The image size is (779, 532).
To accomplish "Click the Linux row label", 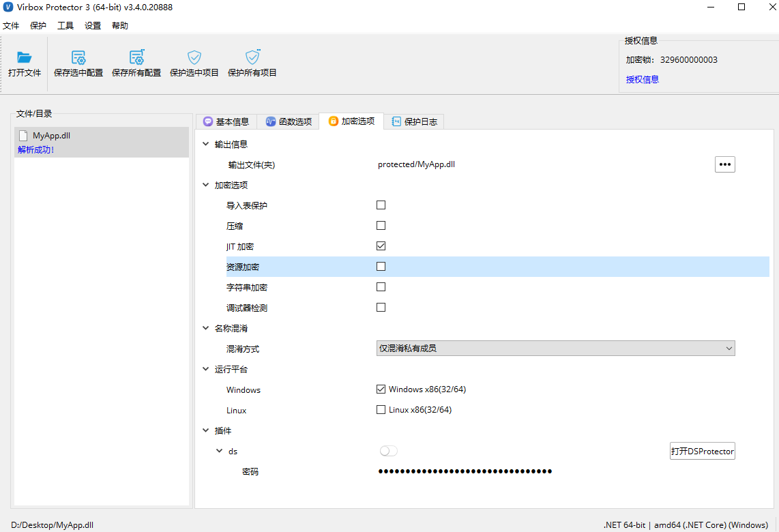I will click(237, 411).
